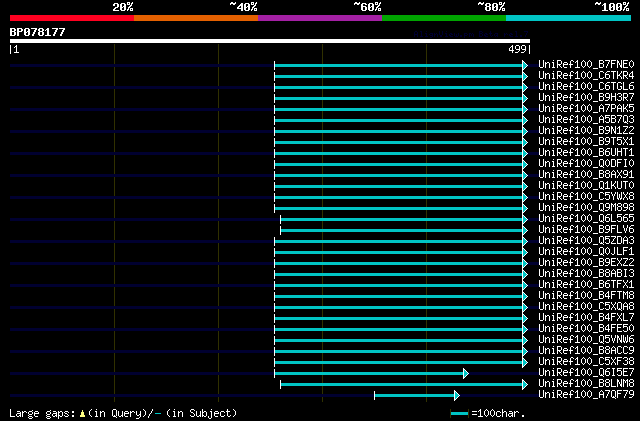Image resolution: width=640 pixels, height=421 pixels.
Task: Click the BP078177 query name
Action: click(38, 32)
